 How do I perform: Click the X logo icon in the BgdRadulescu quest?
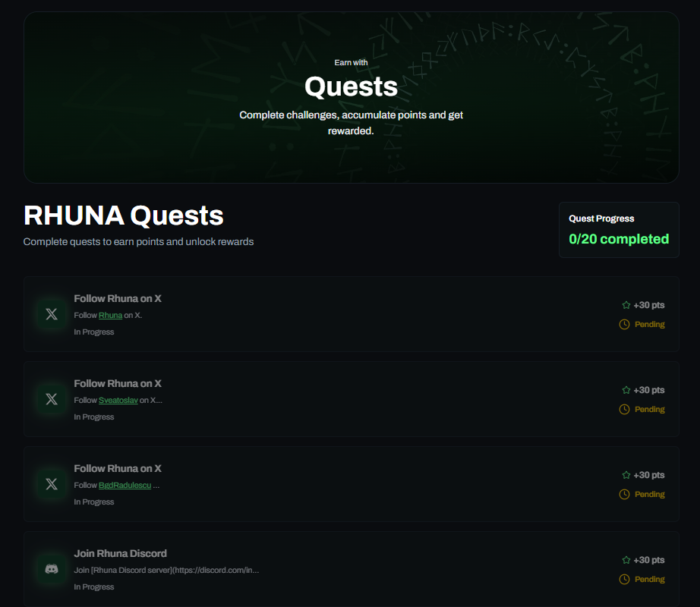[52, 484]
